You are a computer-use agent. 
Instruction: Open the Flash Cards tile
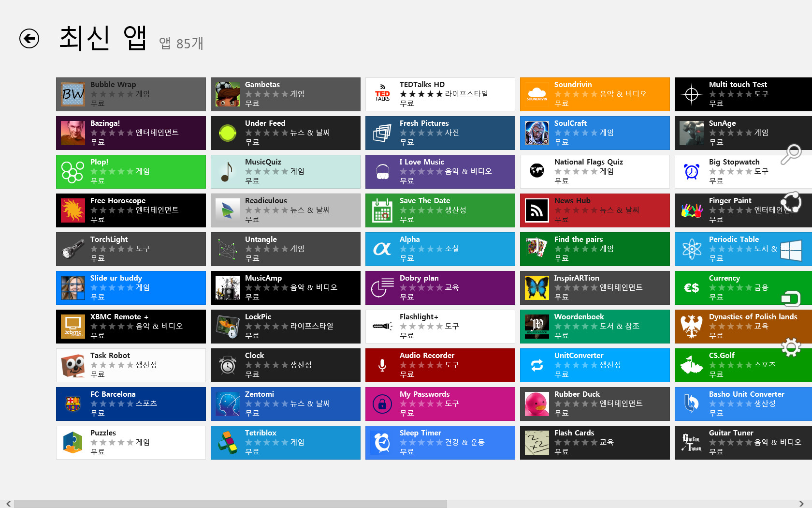click(x=595, y=443)
